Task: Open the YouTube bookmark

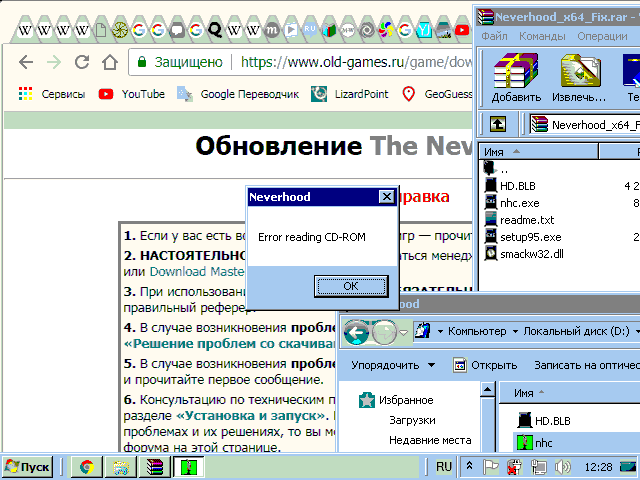Action: tap(131, 94)
